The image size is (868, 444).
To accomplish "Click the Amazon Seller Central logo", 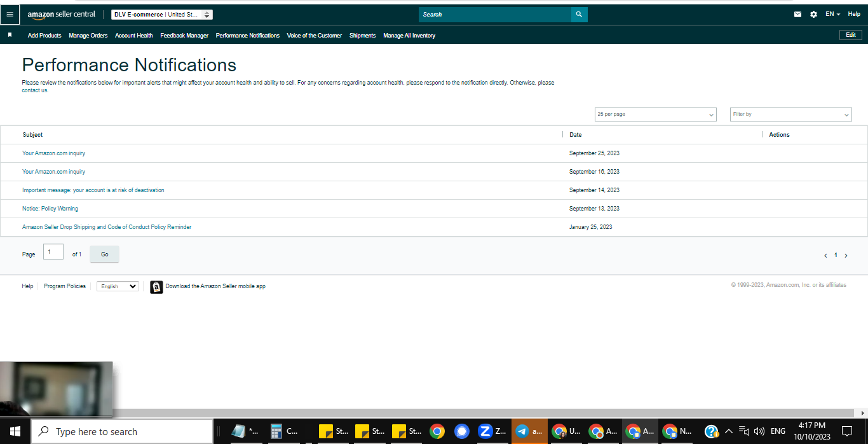I will pos(62,14).
